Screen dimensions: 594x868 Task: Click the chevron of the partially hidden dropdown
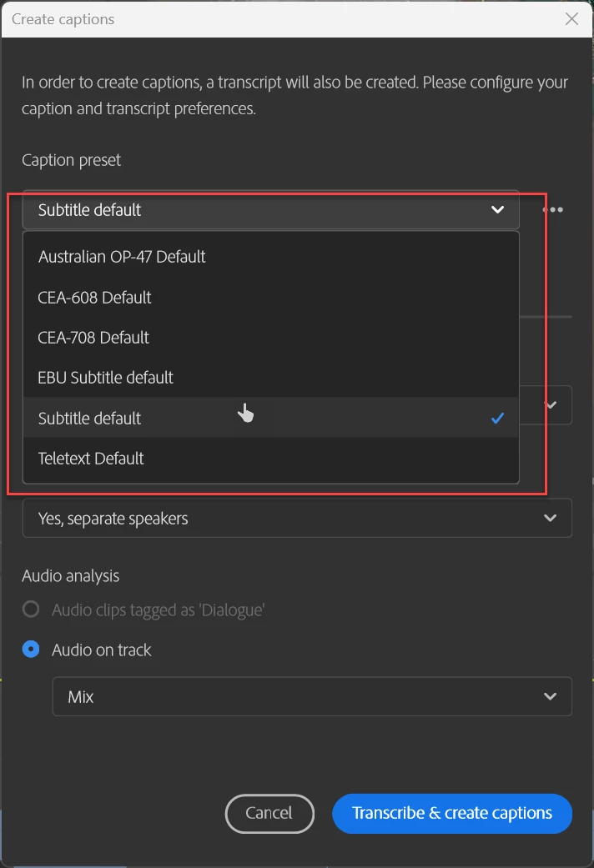[x=551, y=404]
